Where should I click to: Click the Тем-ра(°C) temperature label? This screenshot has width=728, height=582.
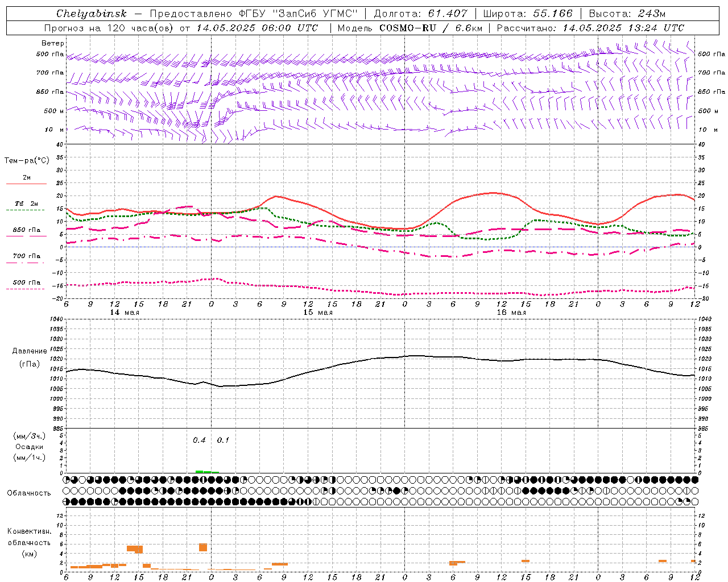27,161
